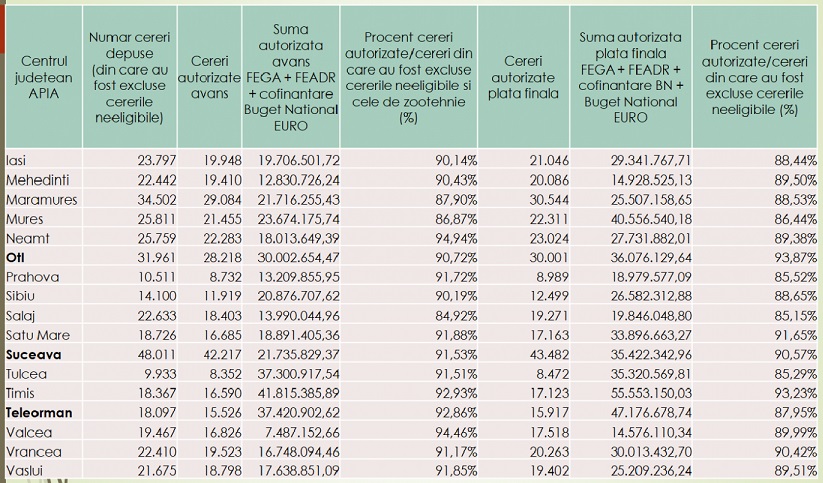The image size is (823, 483).
Task: Click the Maramures row name
Action: (x=41, y=200)
